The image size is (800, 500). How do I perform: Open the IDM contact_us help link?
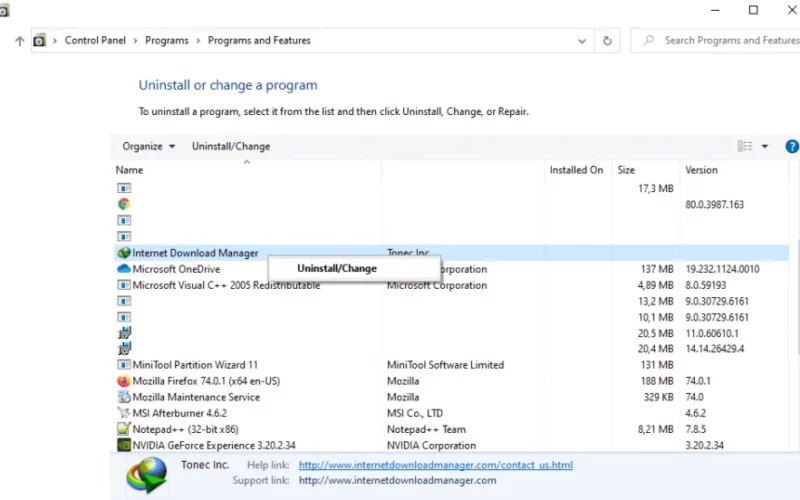pyautogui.click(x=436, y=465)
